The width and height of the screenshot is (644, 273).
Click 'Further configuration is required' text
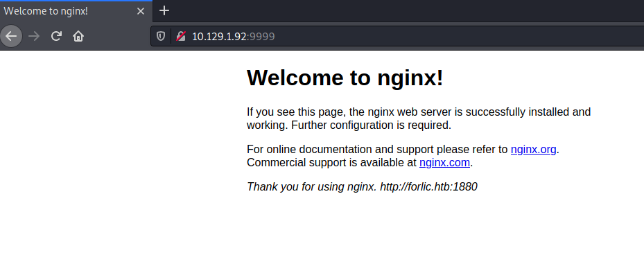[x=372, y=125]
